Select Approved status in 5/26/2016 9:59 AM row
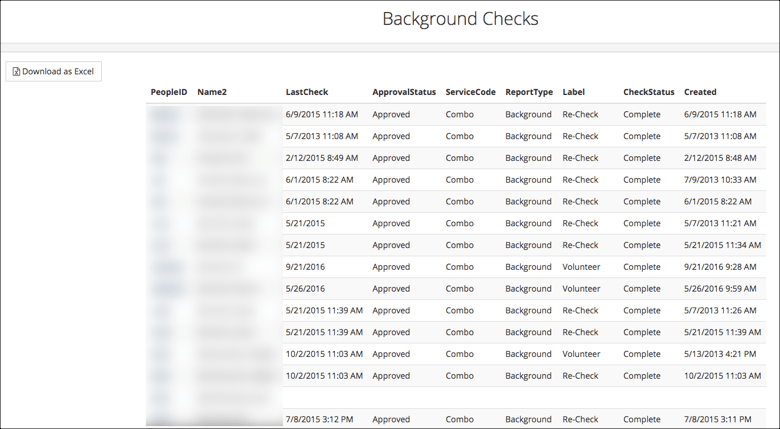780x429 pixels. coord(391,289)
